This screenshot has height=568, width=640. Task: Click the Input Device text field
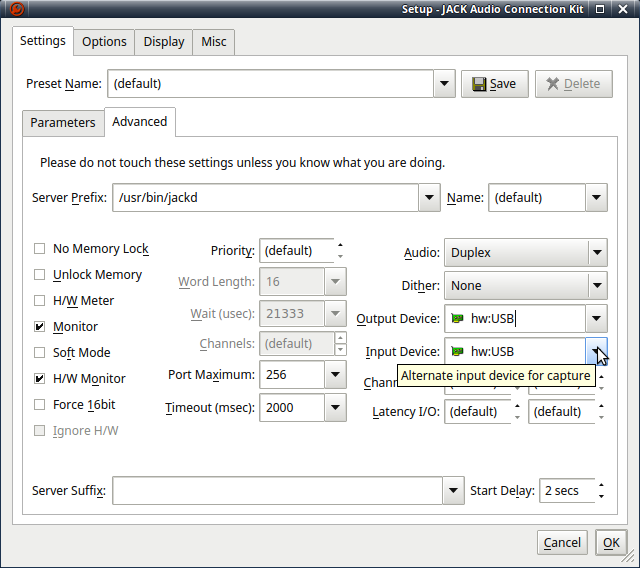[x=515, y=351]
